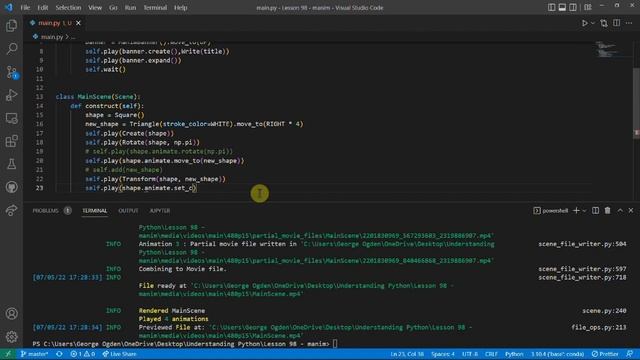Create a new terminal with plus icon
Viewport: 640px width, 360px height.
click(x=576, y=211)
